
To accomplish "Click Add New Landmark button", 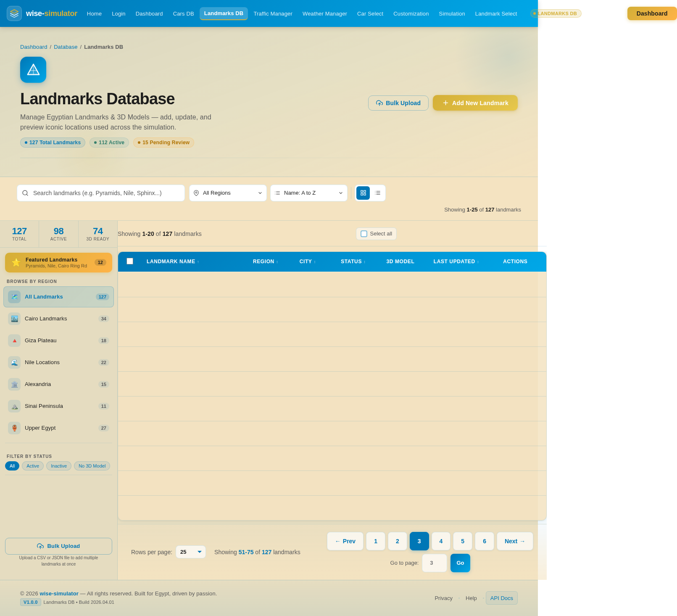I will tap(475, 103).
